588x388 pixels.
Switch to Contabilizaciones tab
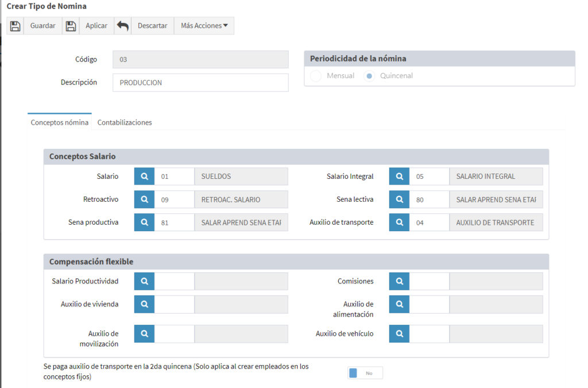[125, 122]
